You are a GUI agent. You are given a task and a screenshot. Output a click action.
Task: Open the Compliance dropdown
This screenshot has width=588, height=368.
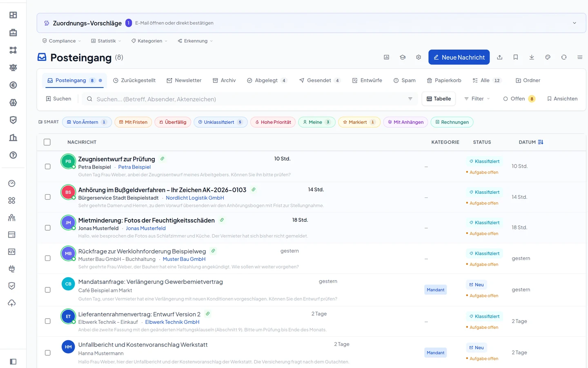click(62, 41)
